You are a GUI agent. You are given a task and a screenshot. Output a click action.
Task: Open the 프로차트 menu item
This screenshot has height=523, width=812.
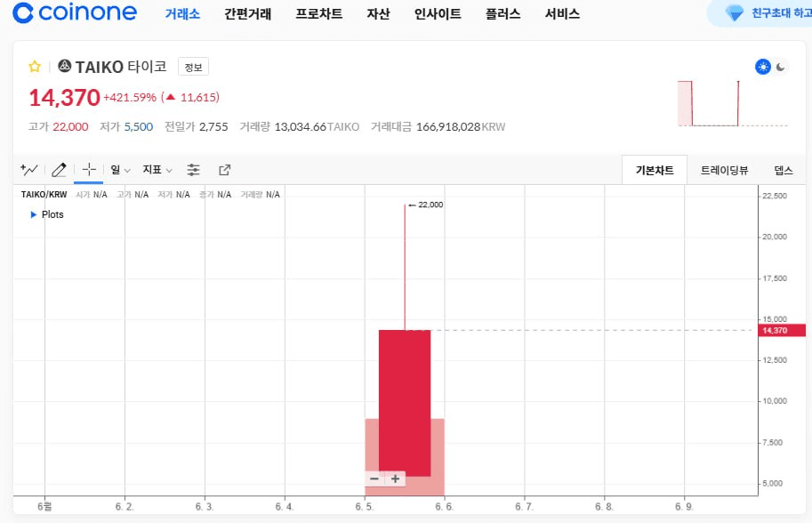point(318,14)
